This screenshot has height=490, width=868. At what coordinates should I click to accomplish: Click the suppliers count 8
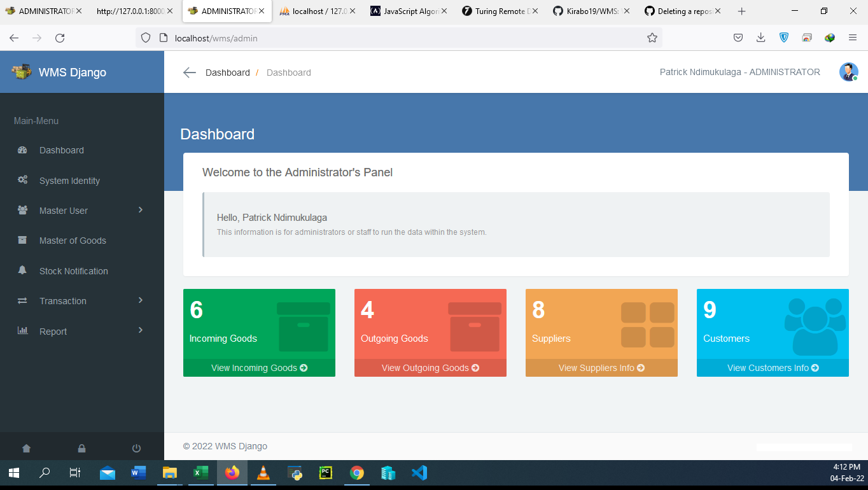[x=539, y=310]
